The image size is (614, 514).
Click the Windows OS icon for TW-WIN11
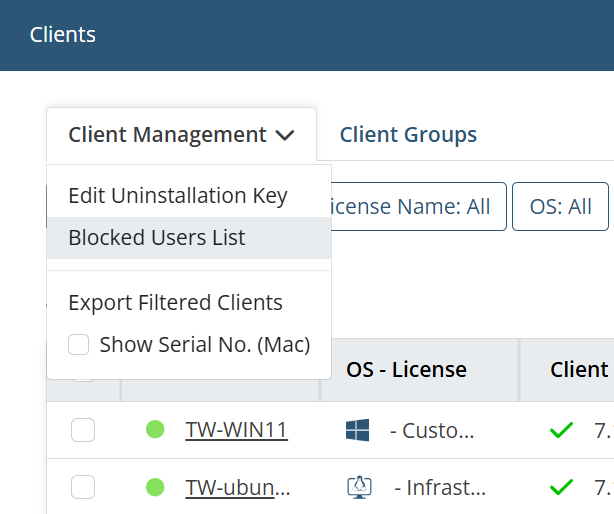pyautogui.click(x=358, y=430)
